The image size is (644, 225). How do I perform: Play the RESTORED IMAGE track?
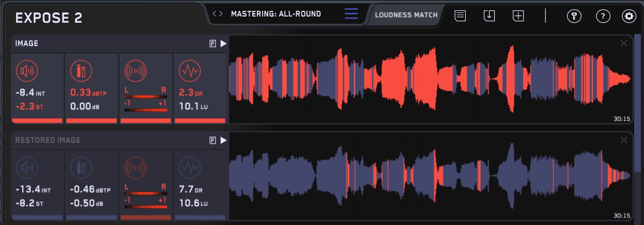tap(223, 140)
